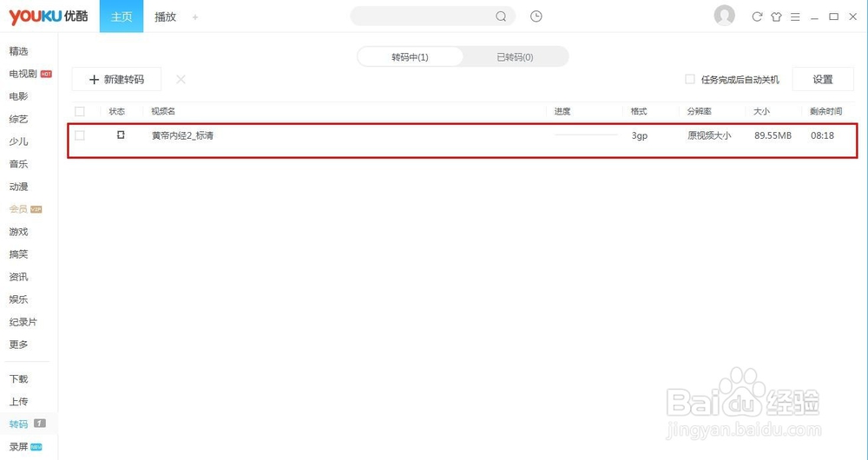Click into the search input field
The width and height of the screenshot is (868, 460).
pos(422,16)
